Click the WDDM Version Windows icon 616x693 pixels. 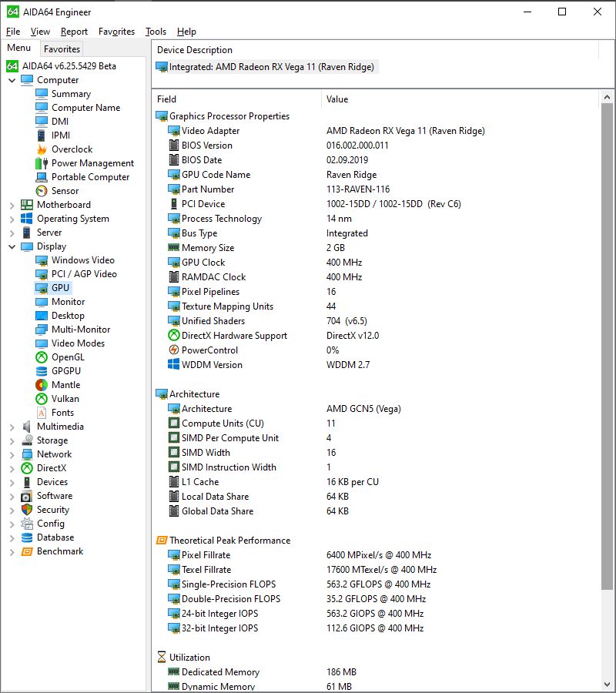point(174,365)
